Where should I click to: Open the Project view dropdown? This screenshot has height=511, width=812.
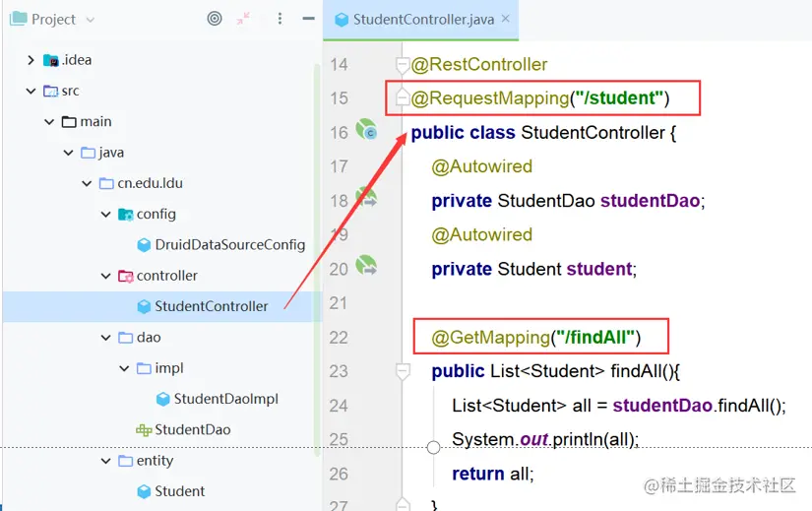pyautogui.click(x=91, y=20)
